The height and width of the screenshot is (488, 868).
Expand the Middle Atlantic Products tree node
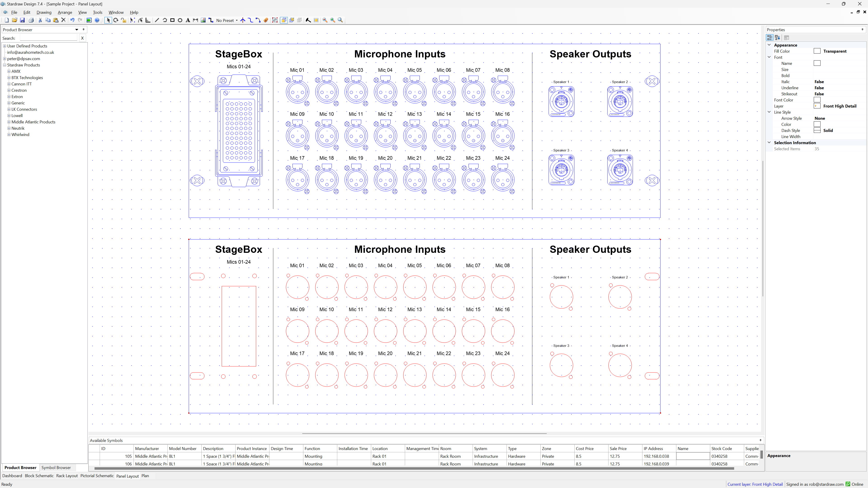point(9,122)
